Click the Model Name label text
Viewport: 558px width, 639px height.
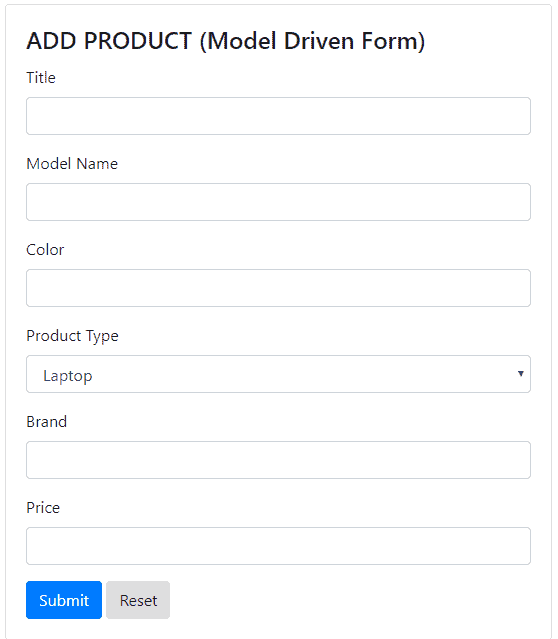click(72, 163)
